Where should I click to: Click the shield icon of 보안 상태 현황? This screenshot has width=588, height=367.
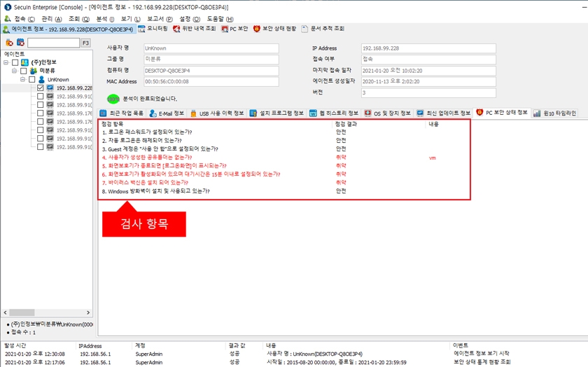[x=256, y=29]
